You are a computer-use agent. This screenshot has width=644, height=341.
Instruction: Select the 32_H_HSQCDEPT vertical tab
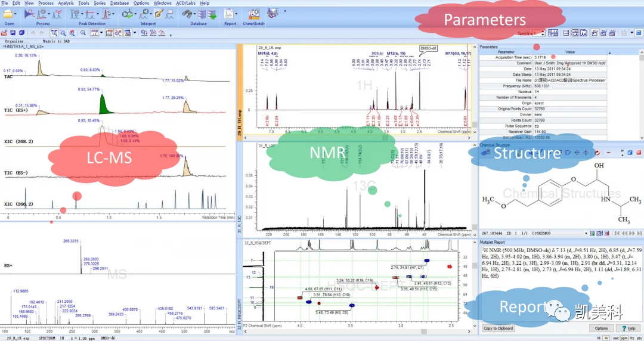point(240,286)
